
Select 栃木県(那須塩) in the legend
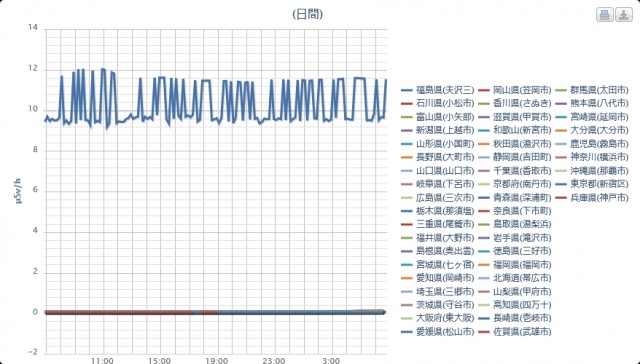(438, 211)
